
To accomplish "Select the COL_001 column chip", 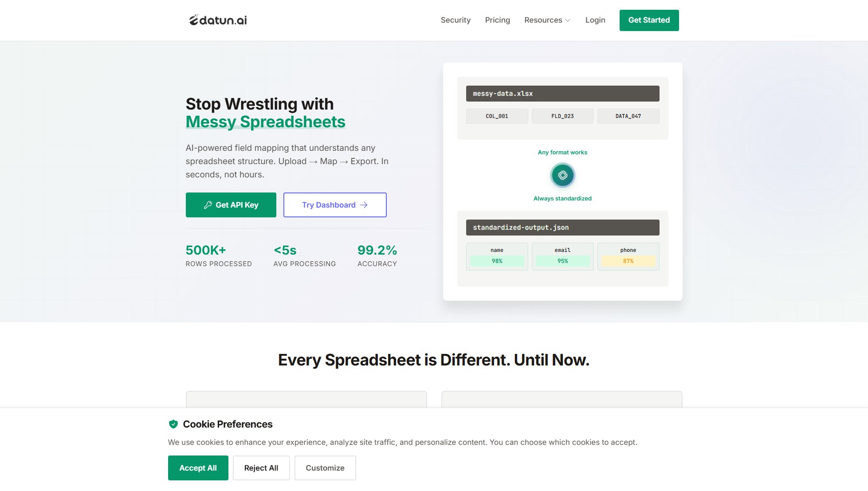I will pos(497,116).
